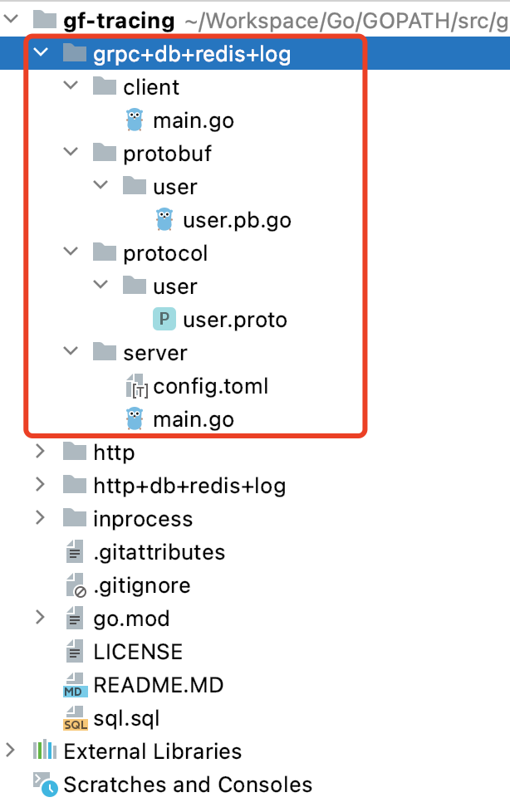Select the gf-tracing project root

click(x=119, y=21)
